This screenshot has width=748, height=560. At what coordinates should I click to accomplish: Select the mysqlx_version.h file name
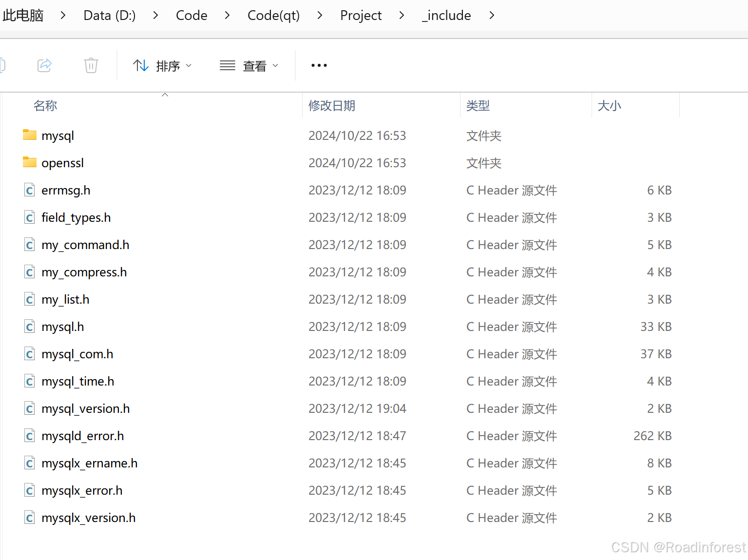pos(89,518)
